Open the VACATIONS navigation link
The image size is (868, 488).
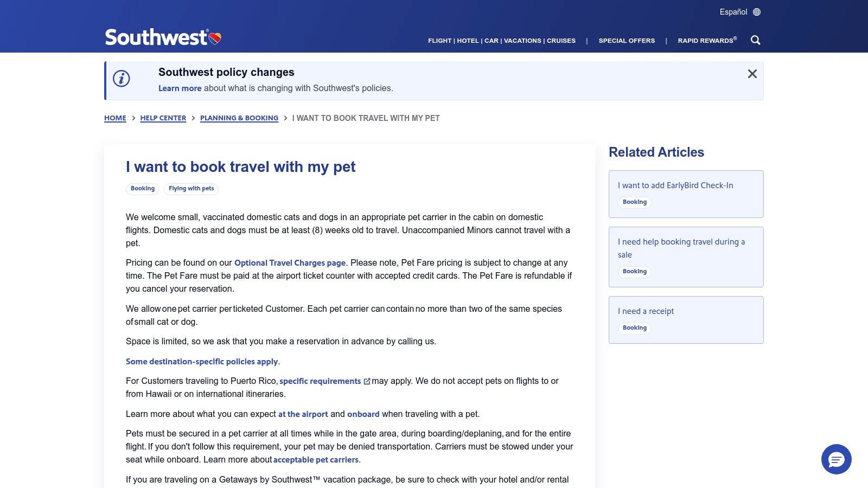pos(522,40)
